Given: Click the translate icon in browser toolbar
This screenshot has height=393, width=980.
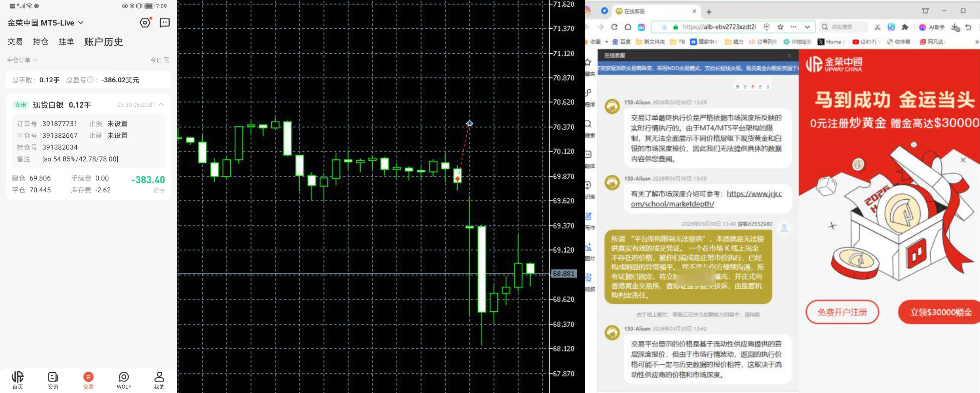Looking at the screenshot, I should click(x=891, y=27).
